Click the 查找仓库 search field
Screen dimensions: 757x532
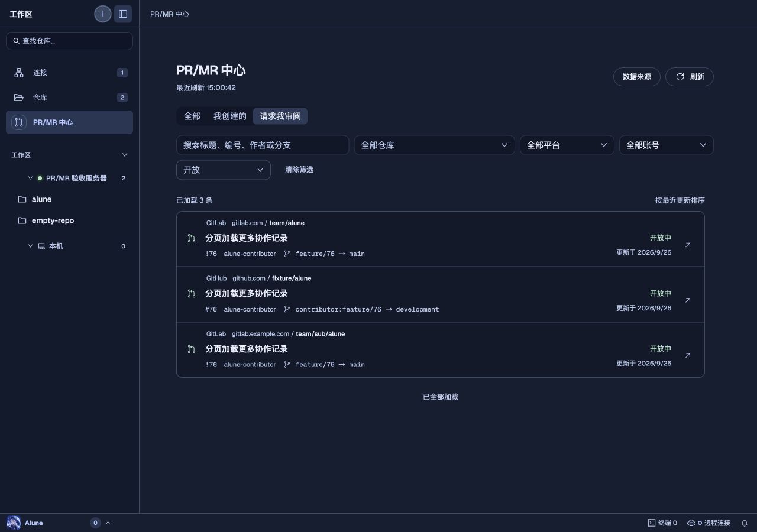[x=69, y=41]
